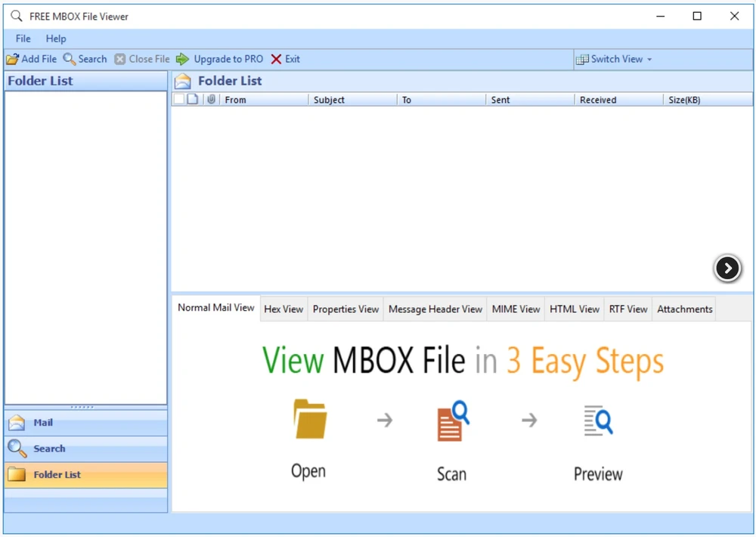The width and height of the screenshot is (756, 537).
Task: Click the black round next-arrow button
Action: 727,268
